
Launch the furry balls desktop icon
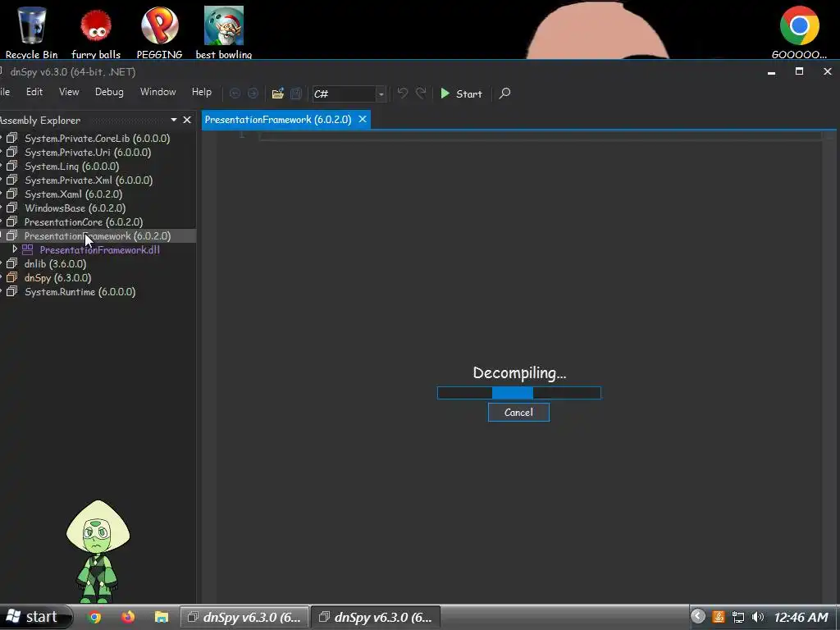[96, 31]
